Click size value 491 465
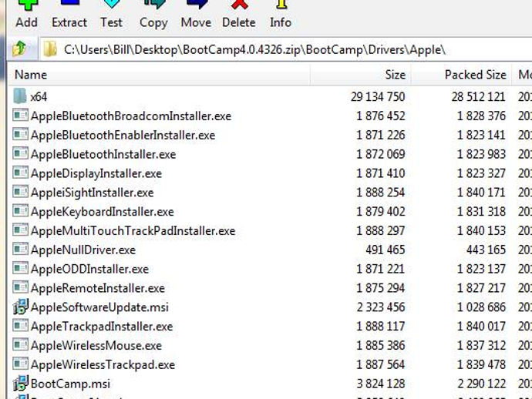The image size is (532, 399). click(385, 250)
